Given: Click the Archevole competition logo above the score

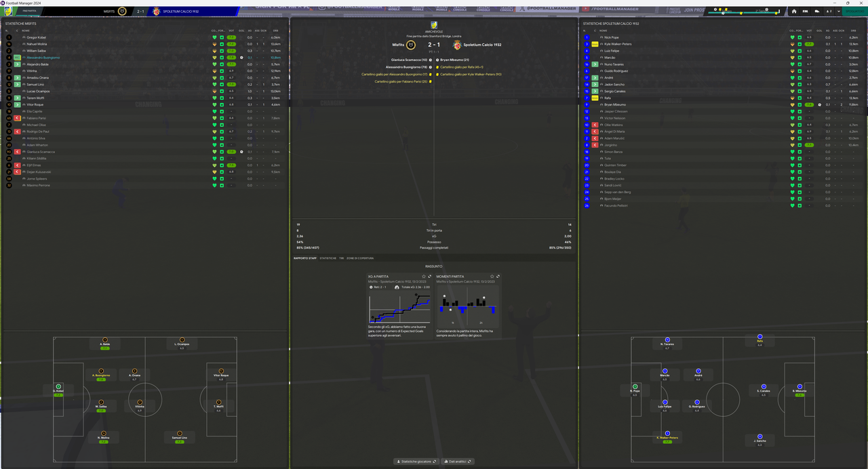Looking at the screenshot, I should [x=434, y=25].
